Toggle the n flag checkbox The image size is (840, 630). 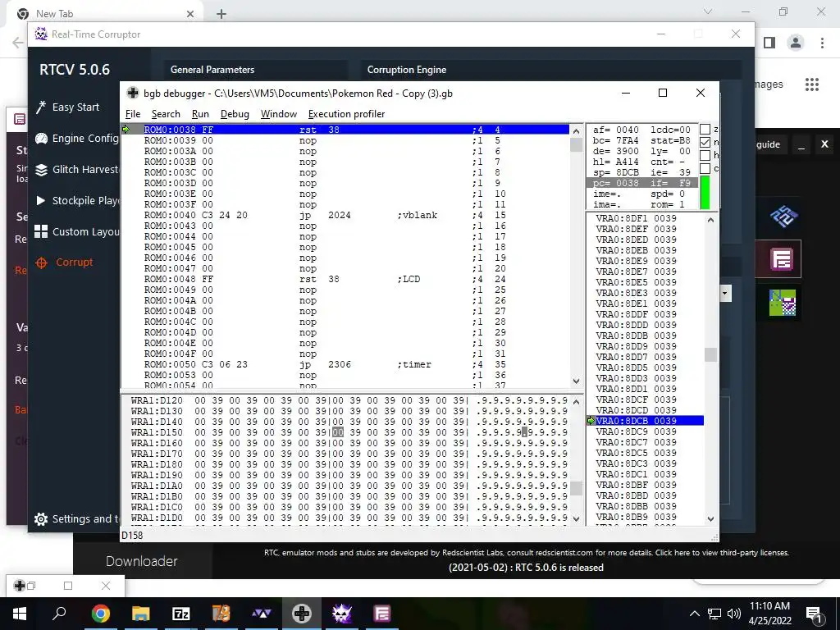pyautogui.click(x=705, y=142)
